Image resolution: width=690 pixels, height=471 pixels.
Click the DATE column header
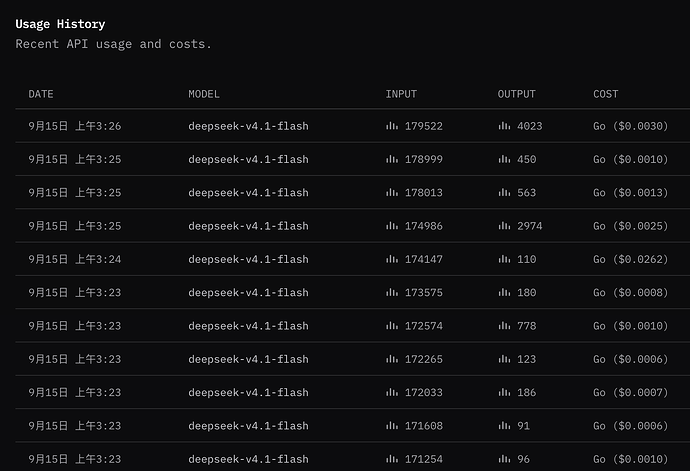[41, 94]
